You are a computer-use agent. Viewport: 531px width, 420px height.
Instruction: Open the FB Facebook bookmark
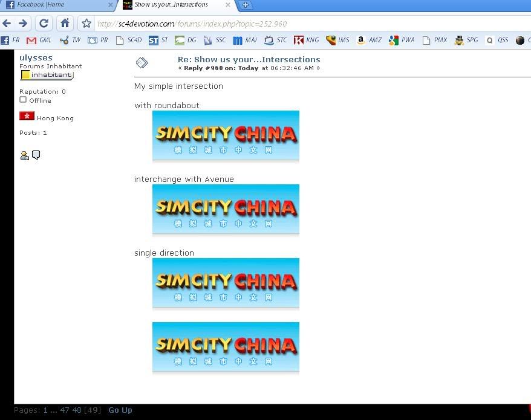[10, 40]
